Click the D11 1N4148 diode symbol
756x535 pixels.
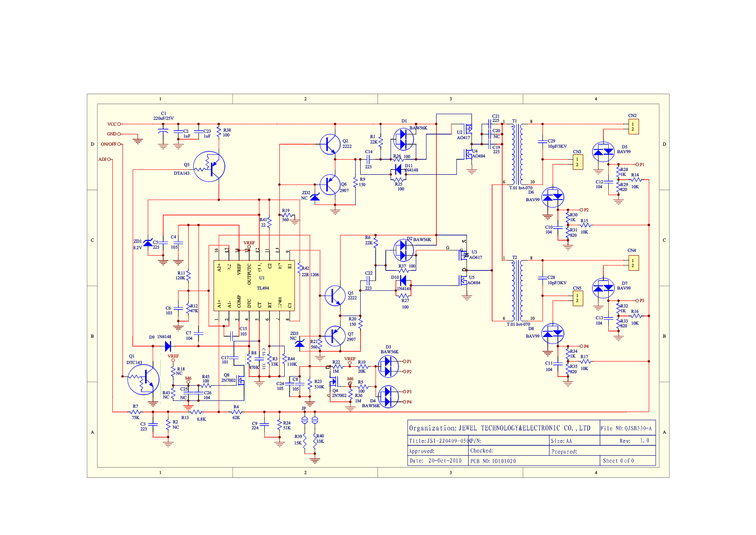click(x=398, y=169)
